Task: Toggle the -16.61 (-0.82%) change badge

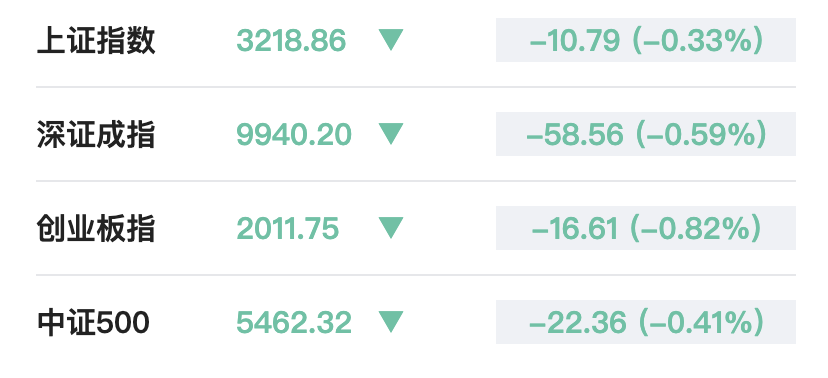Action: (x=645, y=228)
